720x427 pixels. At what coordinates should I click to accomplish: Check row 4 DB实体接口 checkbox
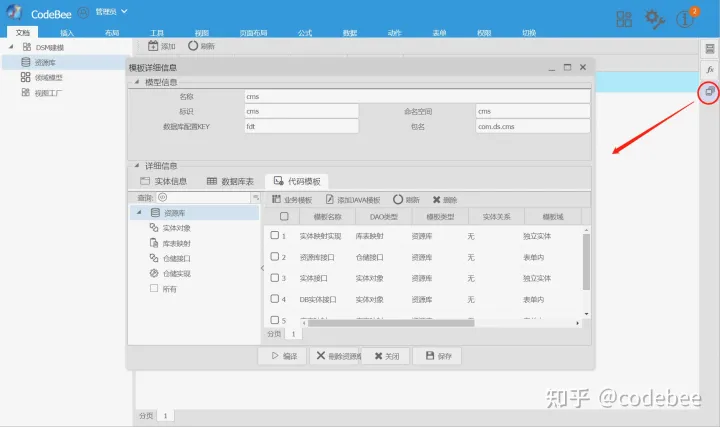pyautogui.click(x=275, y=298)
